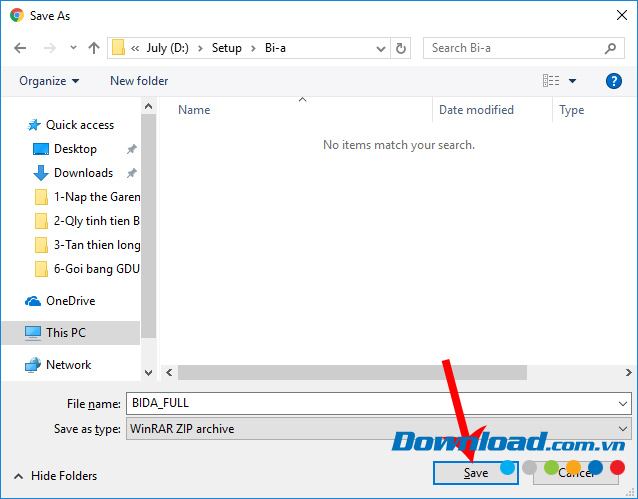This screenshot has height=499, width=638.
Task: Click the Forward navigation arrow
Action: click(50, 48)
